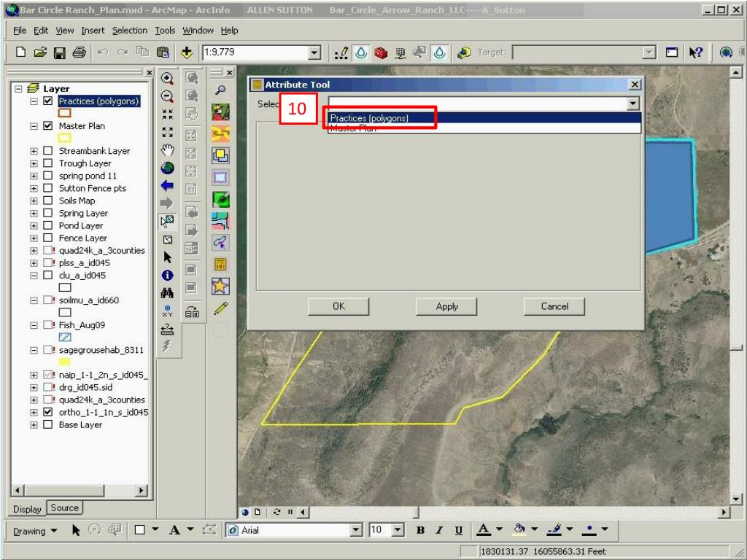Open the Drawing menu button
This screenshot has width=747, height=560.
(x=35, y=531)
